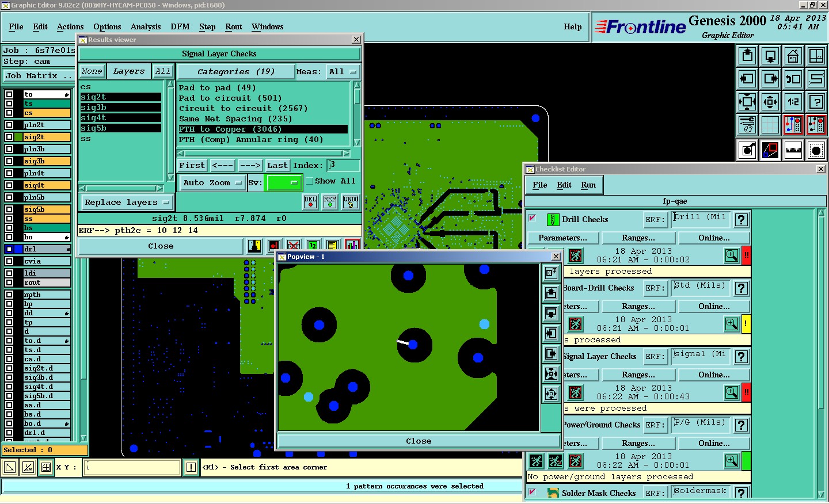Select 'PTH to Copper (3046)' category row
This screenshot has height=504, width=829.
point(263,129)
